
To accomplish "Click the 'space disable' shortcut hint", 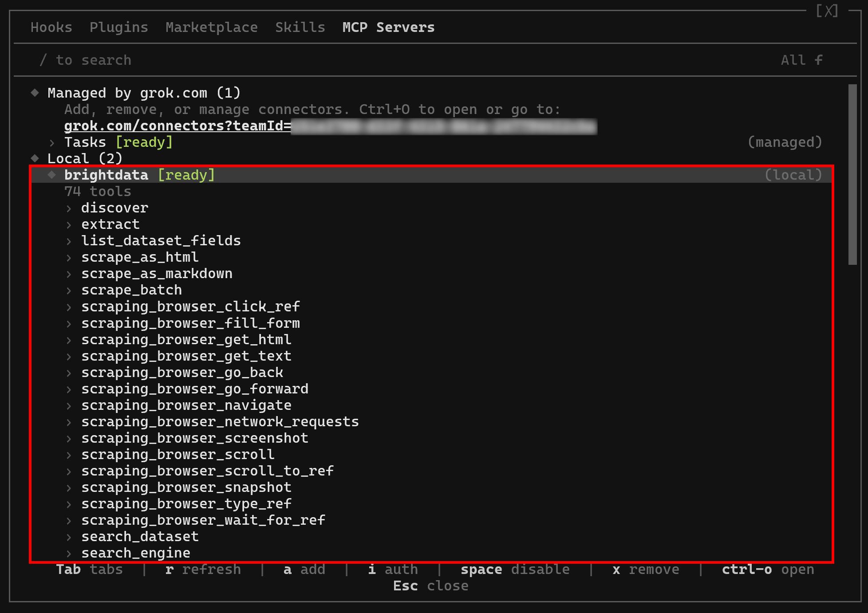I will [515, 570].
